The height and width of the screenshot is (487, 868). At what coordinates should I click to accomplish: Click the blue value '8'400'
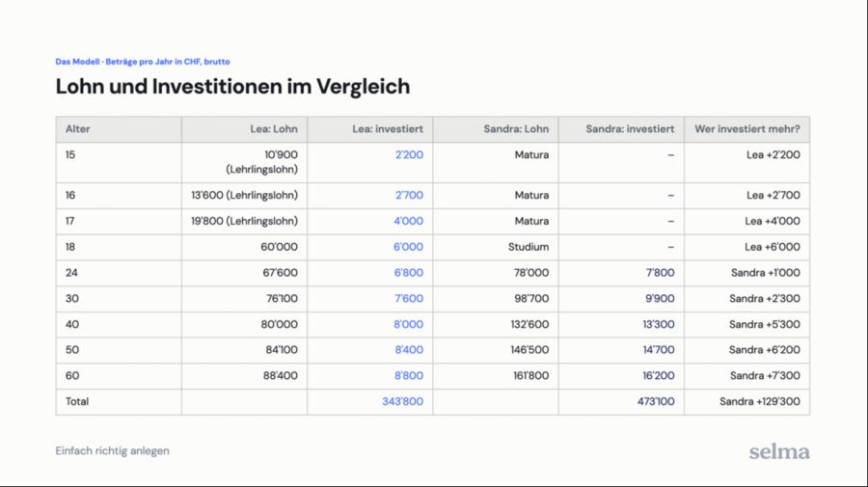click(409, 350)
